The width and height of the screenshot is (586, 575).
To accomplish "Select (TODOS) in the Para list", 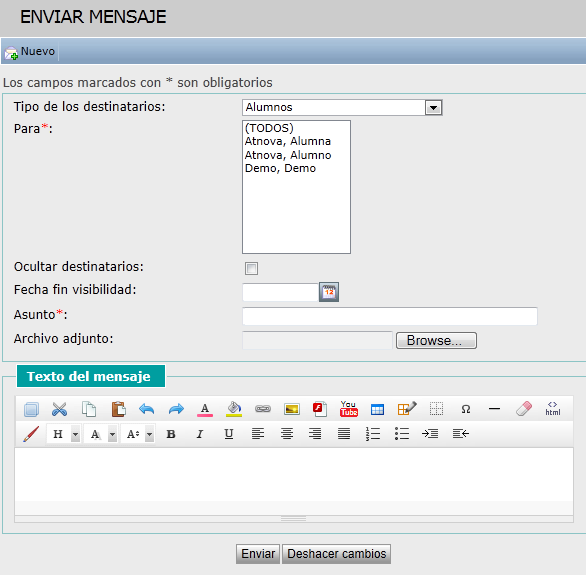I will (269, 128).
